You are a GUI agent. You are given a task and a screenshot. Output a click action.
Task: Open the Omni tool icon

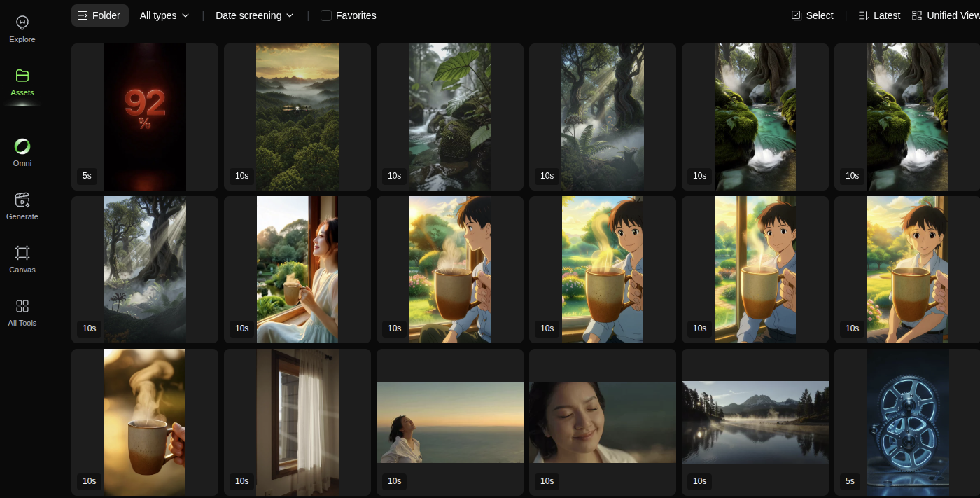(x=22, y=146)
